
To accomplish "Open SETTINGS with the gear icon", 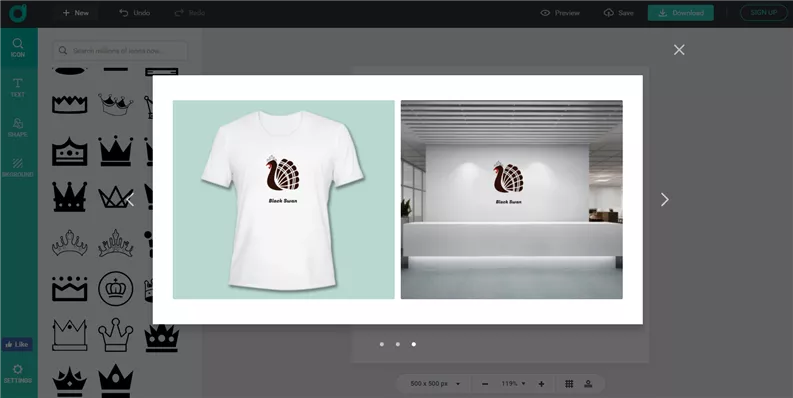I will pos(18,374).
